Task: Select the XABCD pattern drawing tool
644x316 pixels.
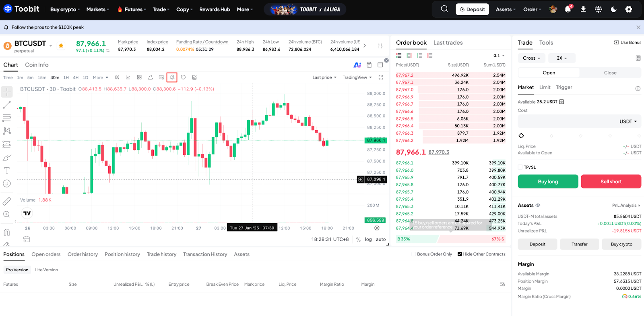Action: coord(7,131)
